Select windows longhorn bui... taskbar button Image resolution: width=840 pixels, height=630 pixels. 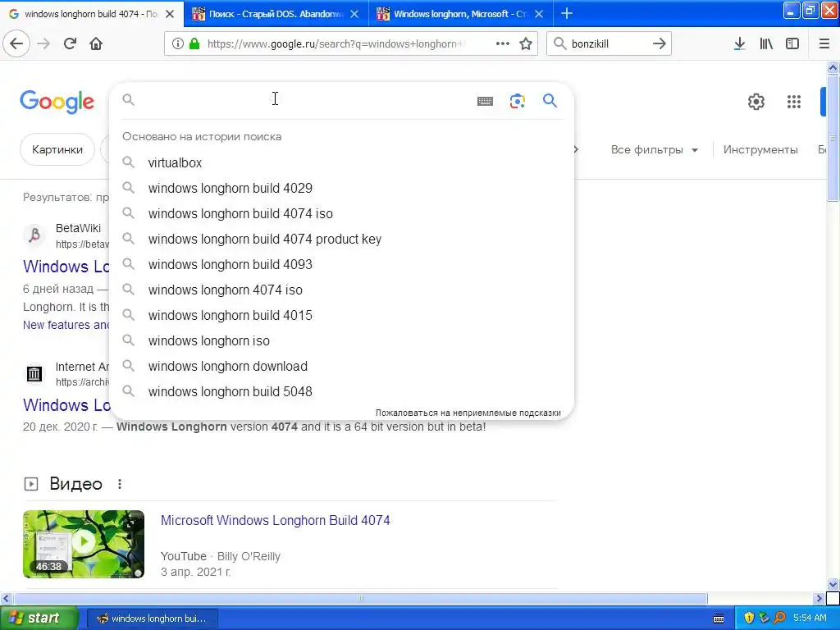[x=152, y=619]
